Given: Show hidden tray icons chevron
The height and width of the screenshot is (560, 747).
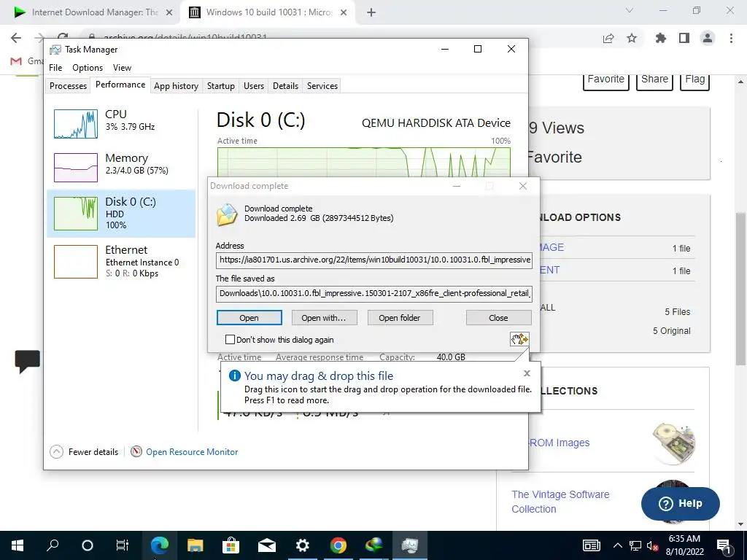Looking at the screenshot, I should pos(617,545).
